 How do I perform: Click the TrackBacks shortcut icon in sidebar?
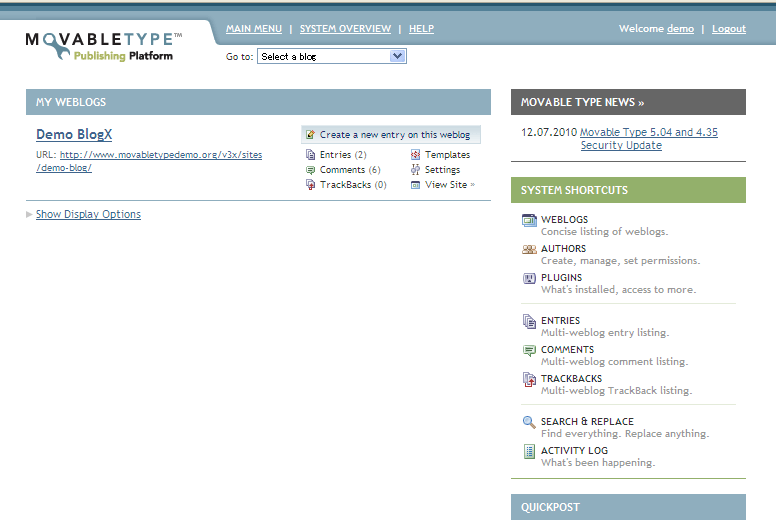pyautogui.click(x=529, y=379)
